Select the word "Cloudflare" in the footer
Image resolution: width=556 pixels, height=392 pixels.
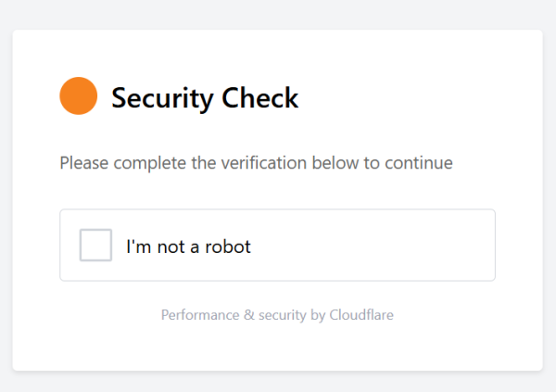click(x=361, y=315)
